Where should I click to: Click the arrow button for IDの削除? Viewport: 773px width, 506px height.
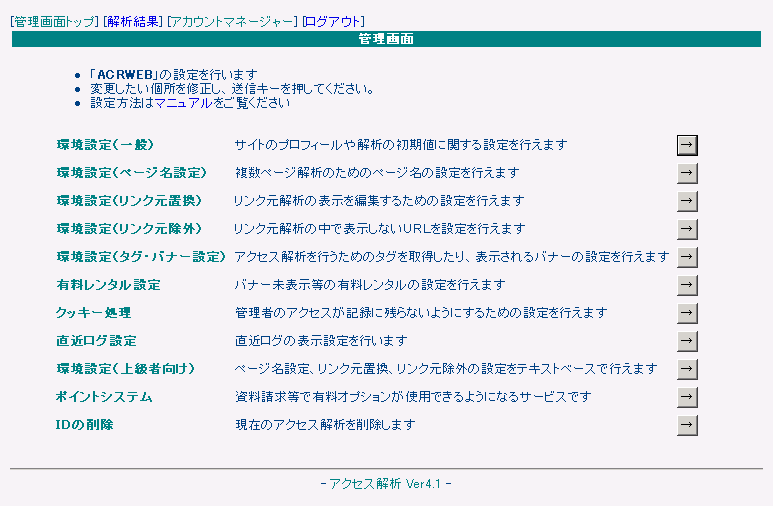click(x=687, y=425)
